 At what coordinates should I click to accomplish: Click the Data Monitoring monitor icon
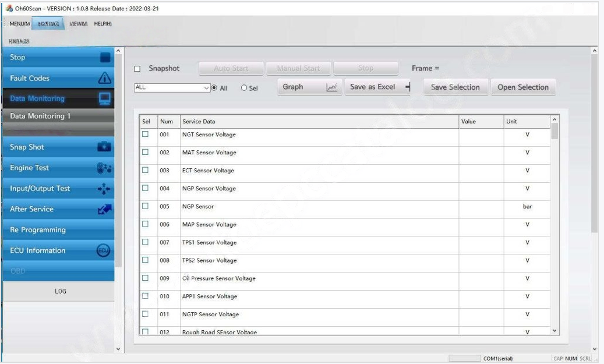105,99
